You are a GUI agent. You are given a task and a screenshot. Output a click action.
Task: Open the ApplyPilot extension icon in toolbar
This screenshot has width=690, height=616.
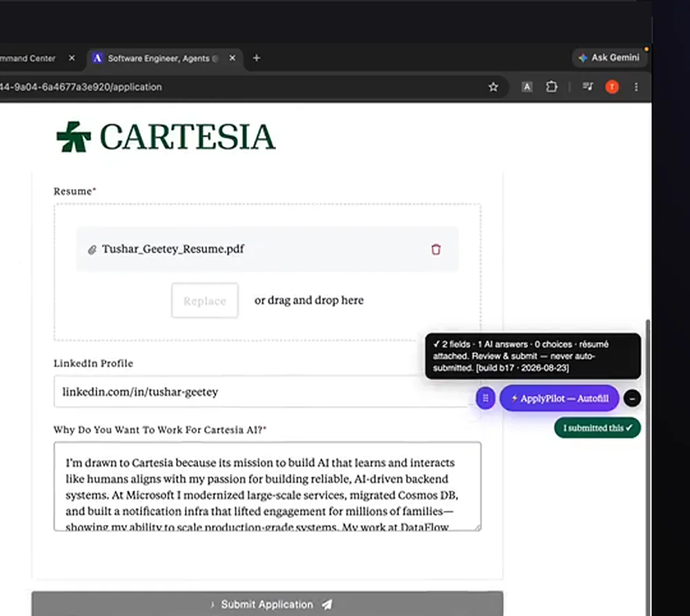[526, 87]
